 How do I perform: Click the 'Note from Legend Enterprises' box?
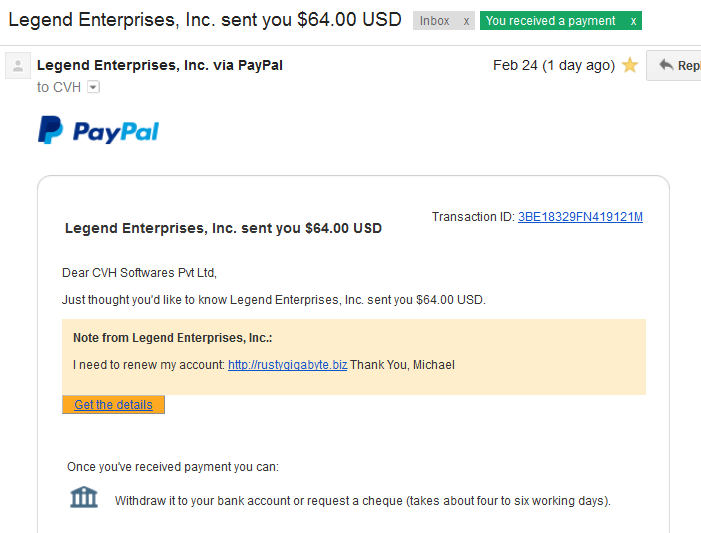[x=354, y=357]
